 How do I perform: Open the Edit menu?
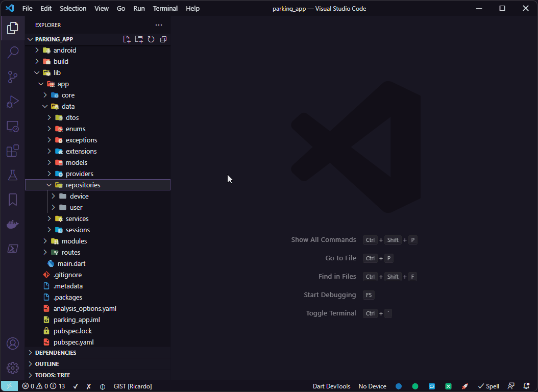click(x=46, y=9)
